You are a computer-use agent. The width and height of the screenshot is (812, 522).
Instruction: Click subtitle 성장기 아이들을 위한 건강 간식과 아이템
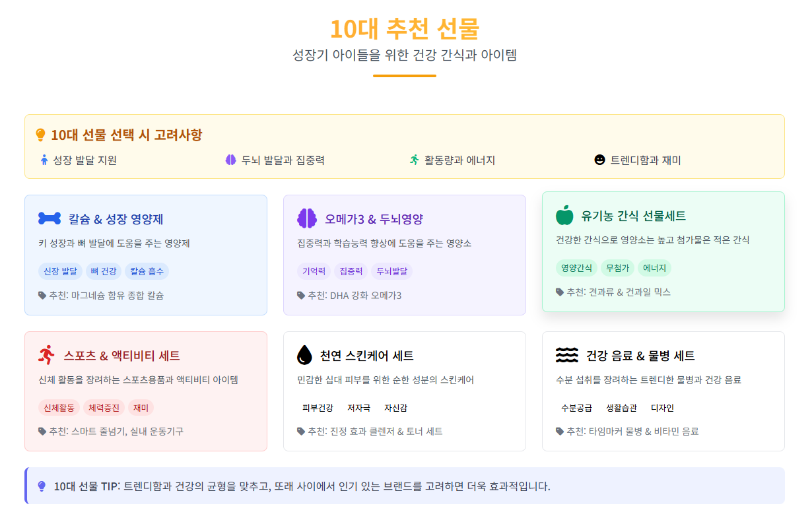click(x=405, y=55)
